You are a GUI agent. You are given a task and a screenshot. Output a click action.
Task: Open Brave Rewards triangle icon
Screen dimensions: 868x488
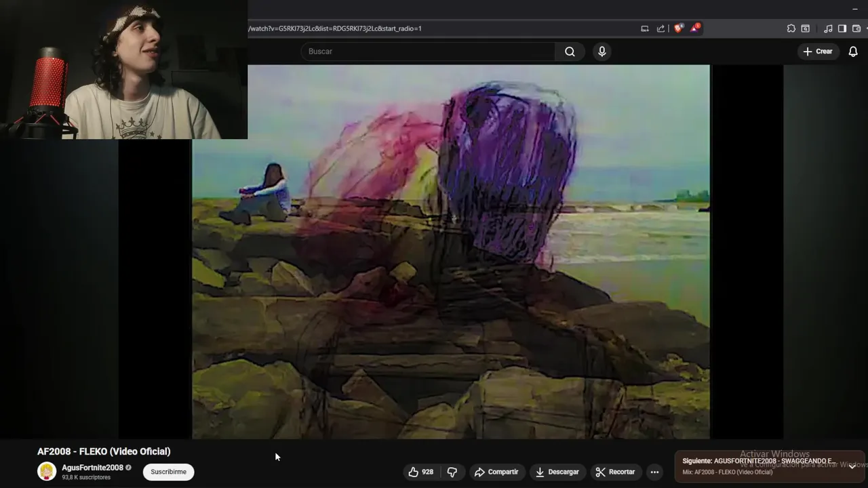[695, 28]
